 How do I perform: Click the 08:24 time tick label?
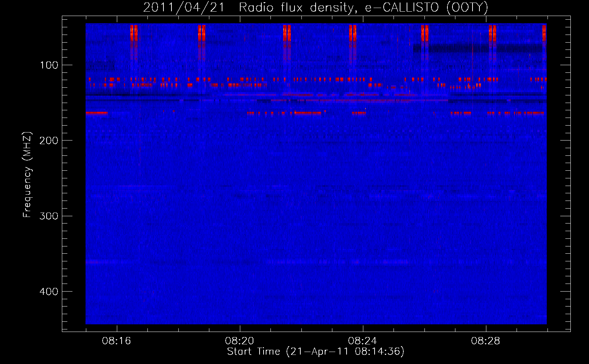pos(363,341)
